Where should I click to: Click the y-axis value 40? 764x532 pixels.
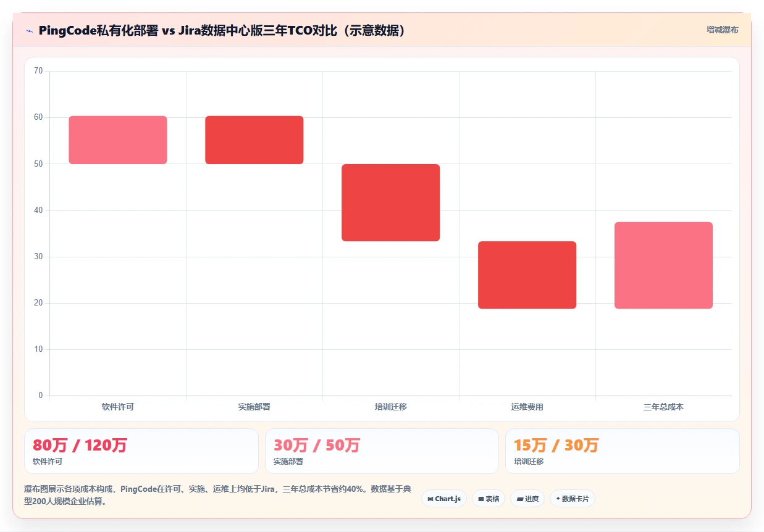pos(38,210)
